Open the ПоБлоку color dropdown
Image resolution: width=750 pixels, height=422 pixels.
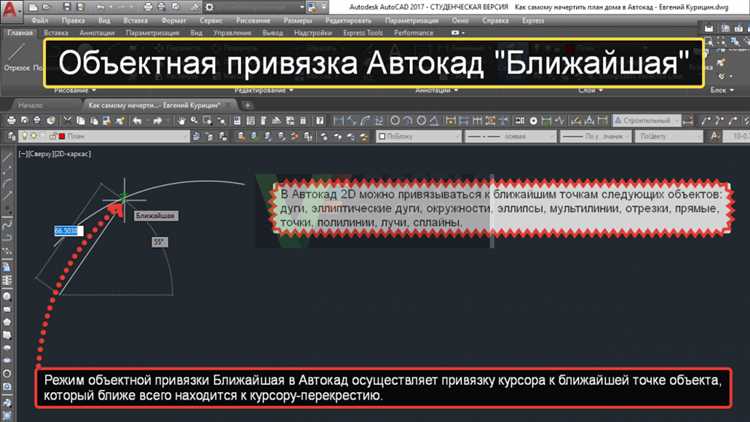pyautogui.click(x=419, y=136)
